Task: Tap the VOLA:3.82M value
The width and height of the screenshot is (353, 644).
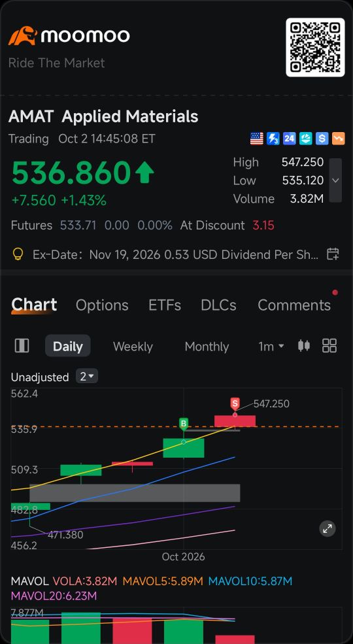Action: coord(85,581)
